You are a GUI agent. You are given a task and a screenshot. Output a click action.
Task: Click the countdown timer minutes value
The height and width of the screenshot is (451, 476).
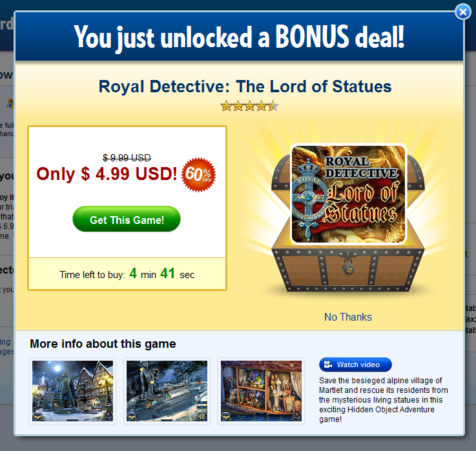click(132, 274)
